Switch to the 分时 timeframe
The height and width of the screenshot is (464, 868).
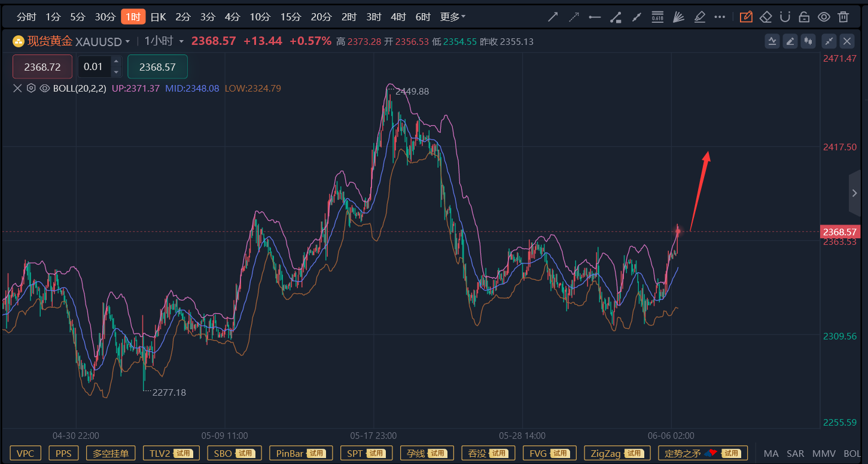(x=26, y=17)
